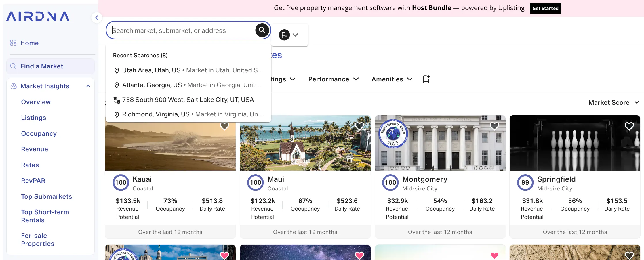The image size is (644, 260).
Task: Open Top Submarkets in the sidebar
Action: (47, 196)
